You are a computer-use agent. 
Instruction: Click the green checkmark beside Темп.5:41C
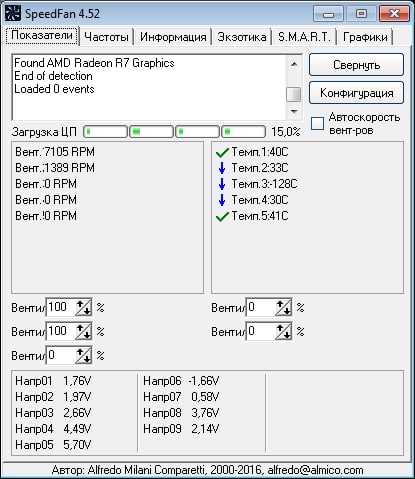(x=222, y=217)
